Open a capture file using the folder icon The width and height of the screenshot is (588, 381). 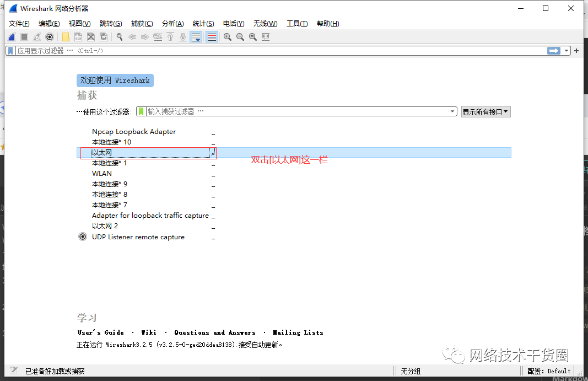pos(64,36)
